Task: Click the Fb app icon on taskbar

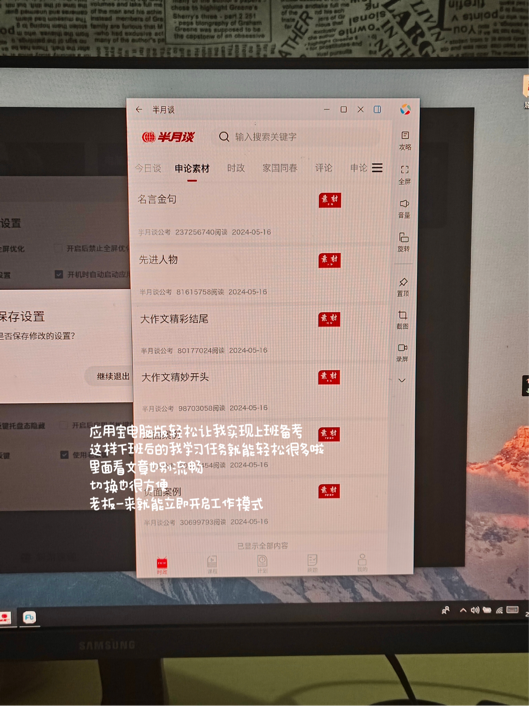Action: click(30, 617)
